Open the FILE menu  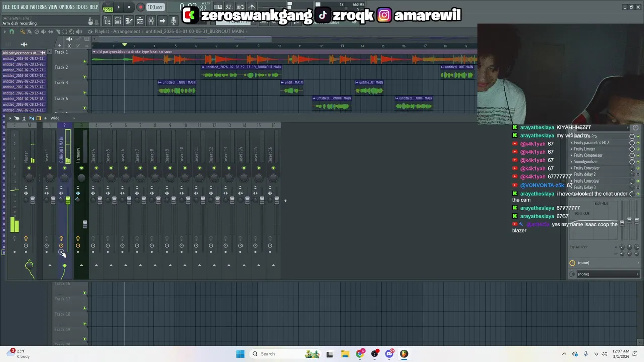tap(6, 7)
